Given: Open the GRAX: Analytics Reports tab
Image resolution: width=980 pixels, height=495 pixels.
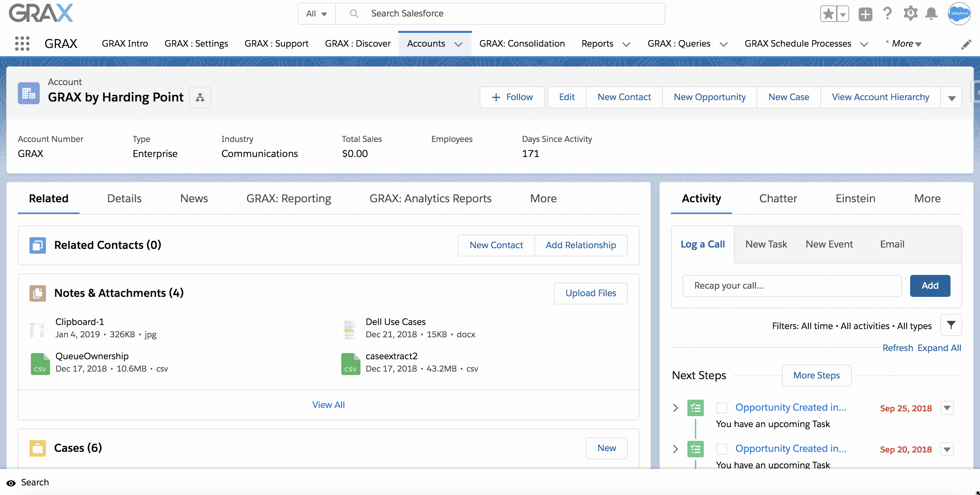Looking at the screenshot, I should click(x=430, y=198).
